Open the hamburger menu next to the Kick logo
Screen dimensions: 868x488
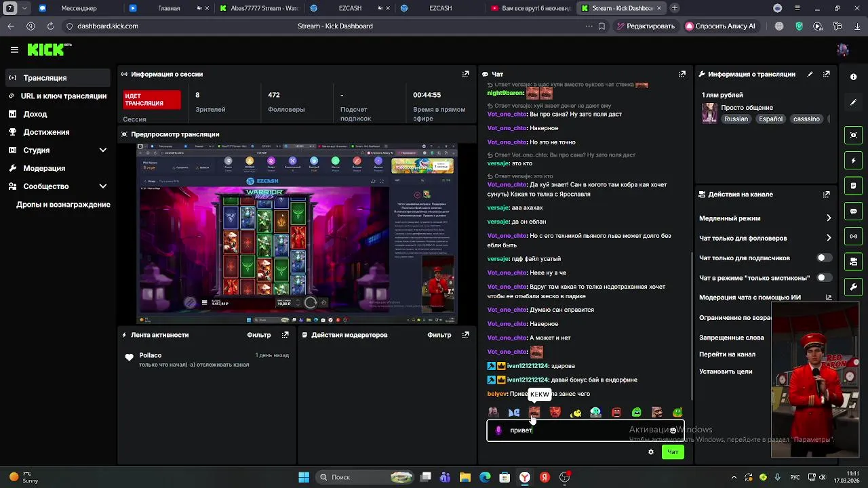click(x=14, y=49)
